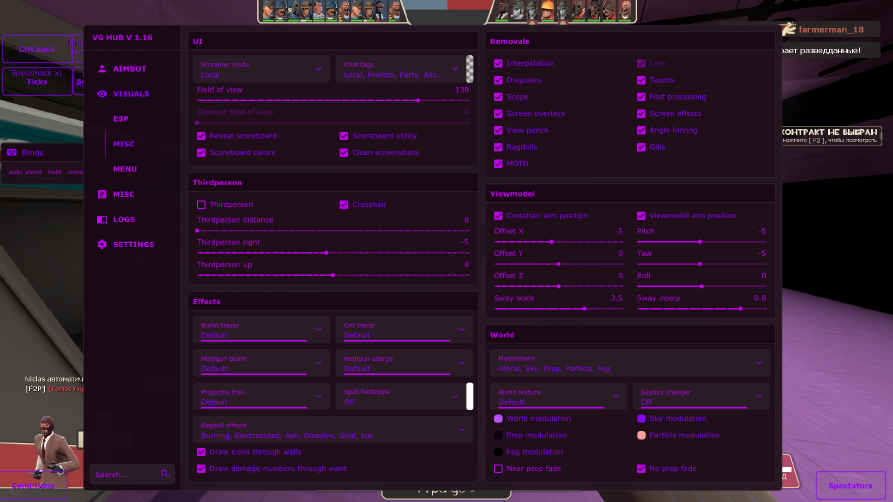The height and width of the screenshot is (502, 893).
Task: Toggle the Ragdolls removal checkbox
Action: click(x=498, y=147)
